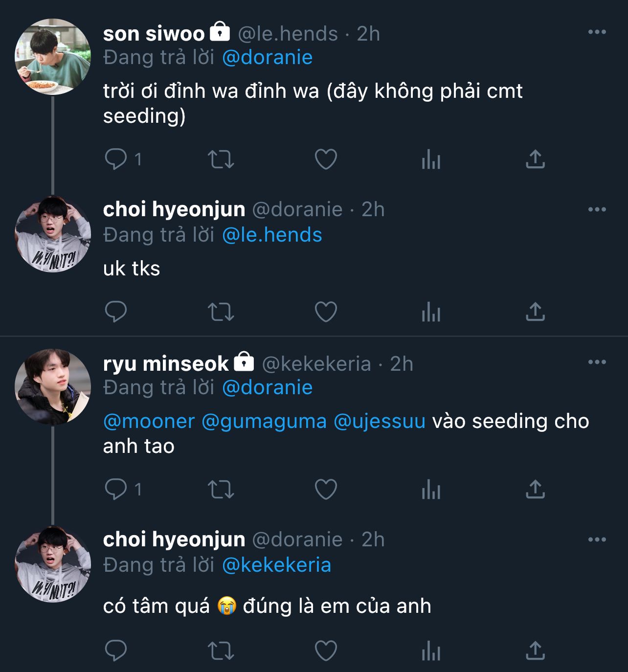Share ryu minseok's tweet
This screenshot has width=628, height=672.
(x=535, y=489)
